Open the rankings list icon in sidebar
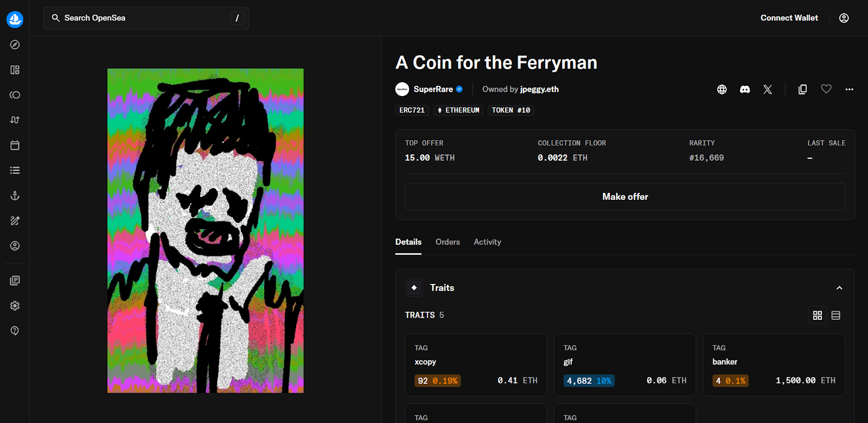Viewport: 868px width, 423px height. pyautogui.click(x=14, y=170)
